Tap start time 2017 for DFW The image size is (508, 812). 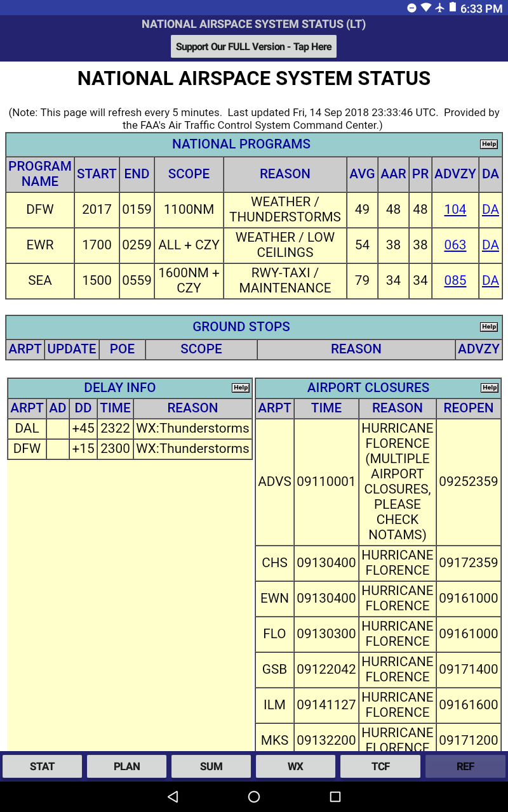click(x=97, y=209)
